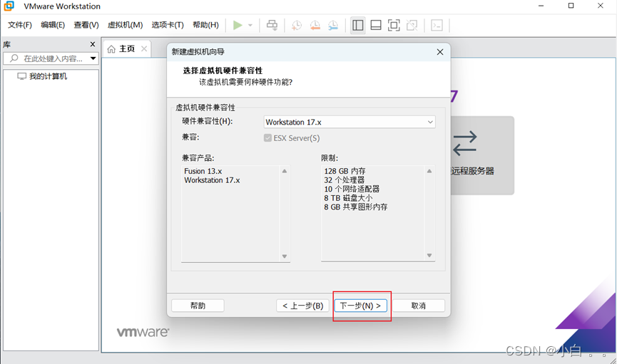Select 10 个网络适配器 limit entry
617x364 pixels.
click(352, 189)
